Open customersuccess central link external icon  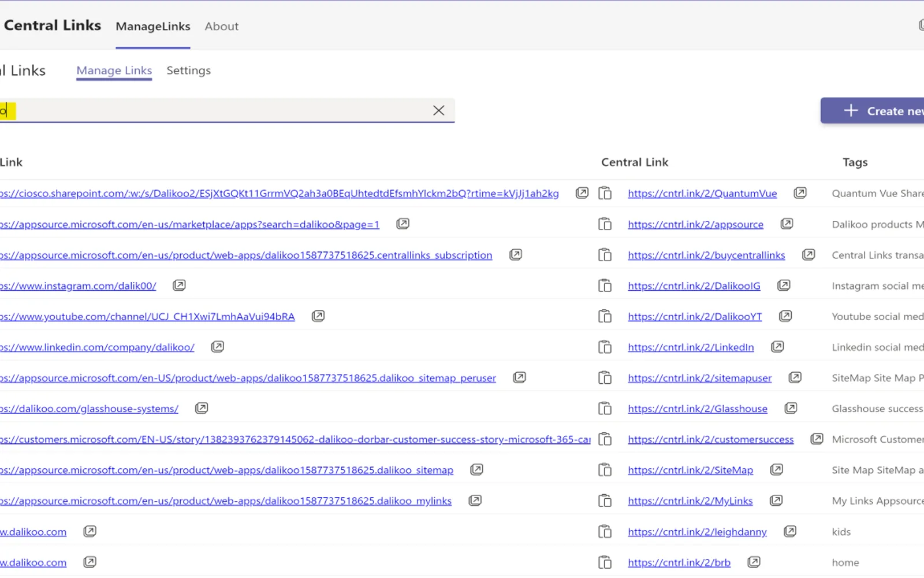pos(817,439)
